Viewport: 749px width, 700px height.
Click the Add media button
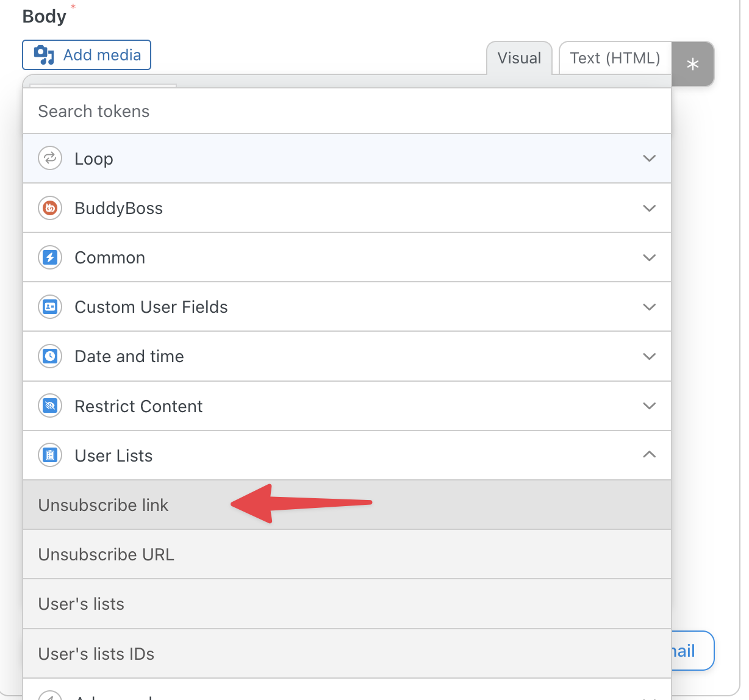coord(87,55)
